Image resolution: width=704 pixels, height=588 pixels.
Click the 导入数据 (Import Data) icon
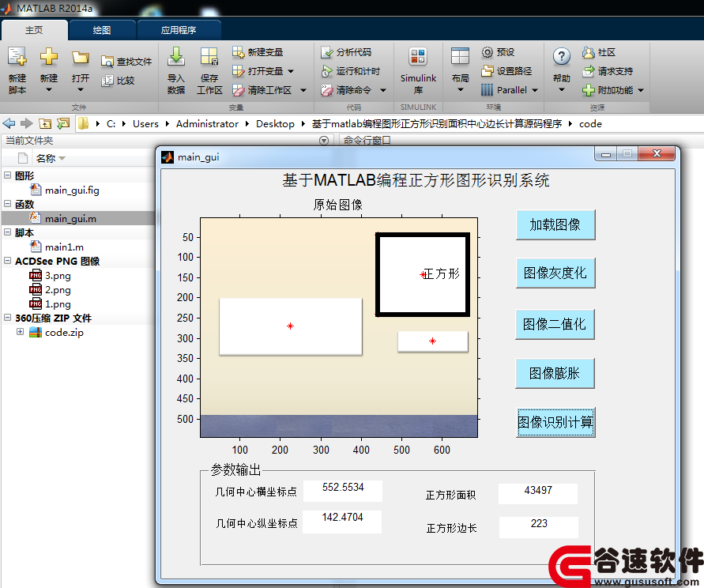(176, 57)
